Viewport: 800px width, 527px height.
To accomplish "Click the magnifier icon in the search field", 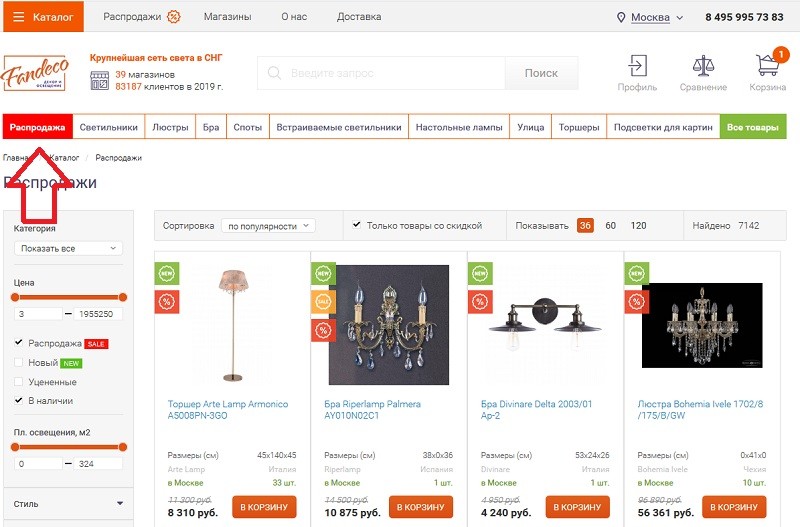I will pos(274,73).
